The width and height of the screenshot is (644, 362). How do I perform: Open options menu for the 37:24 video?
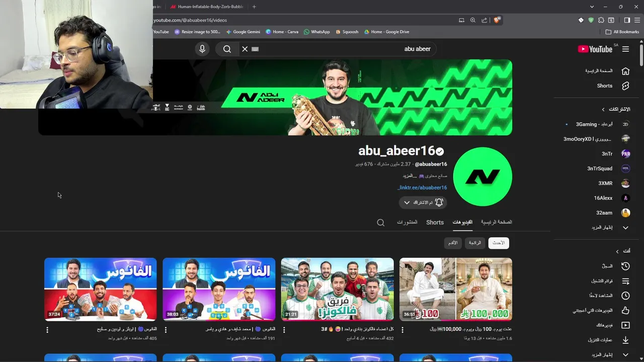47,330
